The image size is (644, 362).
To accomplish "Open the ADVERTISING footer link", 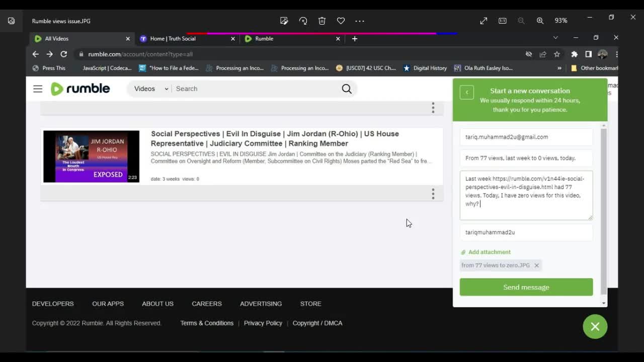I will coord(261,304).
